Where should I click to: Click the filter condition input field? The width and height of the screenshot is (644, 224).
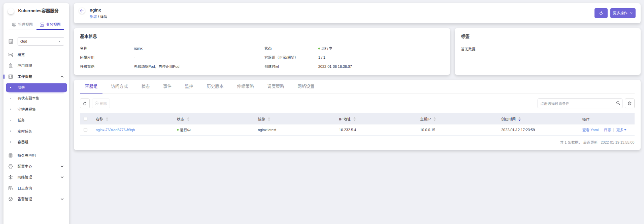pos(576,103)
